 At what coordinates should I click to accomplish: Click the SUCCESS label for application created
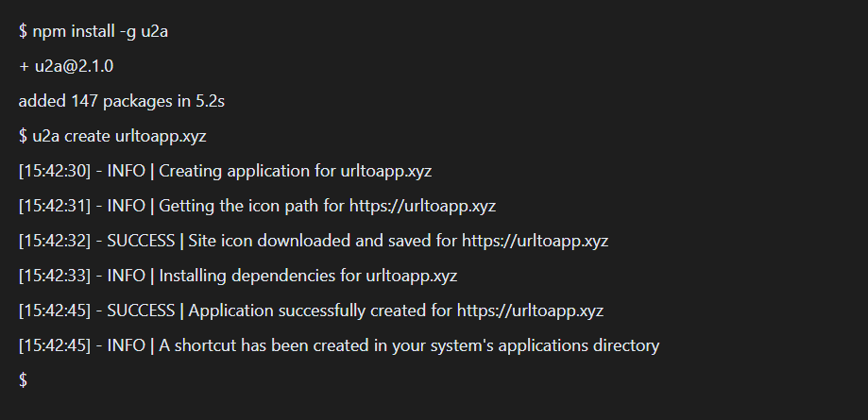click(x=141, y=311)
